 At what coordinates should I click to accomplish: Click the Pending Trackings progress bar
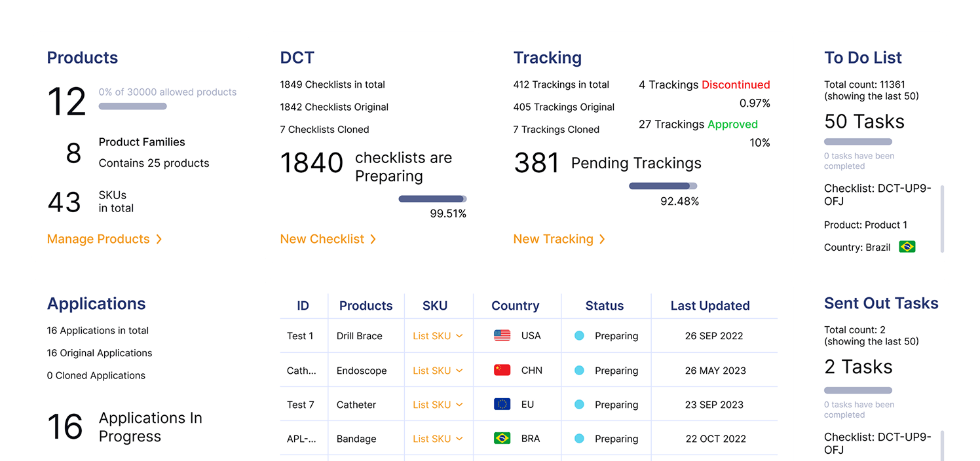662,186
